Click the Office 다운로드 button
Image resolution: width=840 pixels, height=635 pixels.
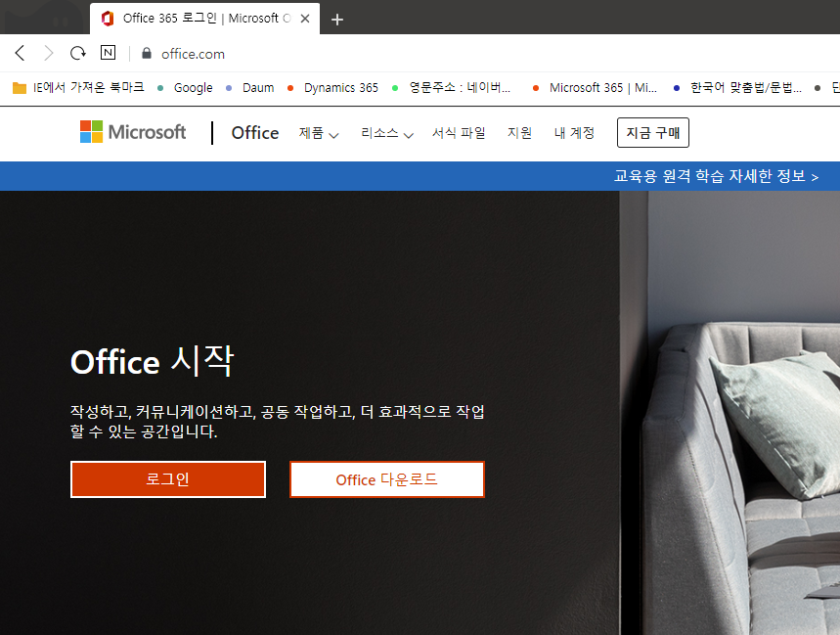387,479
